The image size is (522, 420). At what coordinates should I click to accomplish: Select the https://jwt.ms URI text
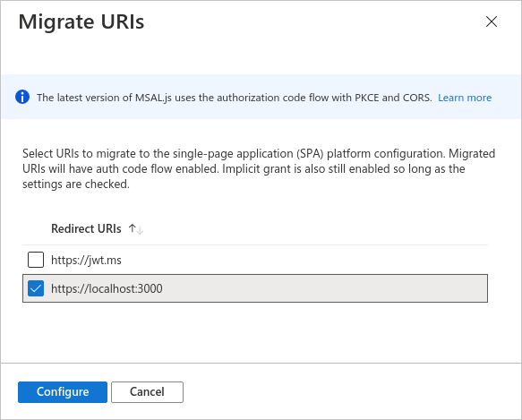coord(86,260)
